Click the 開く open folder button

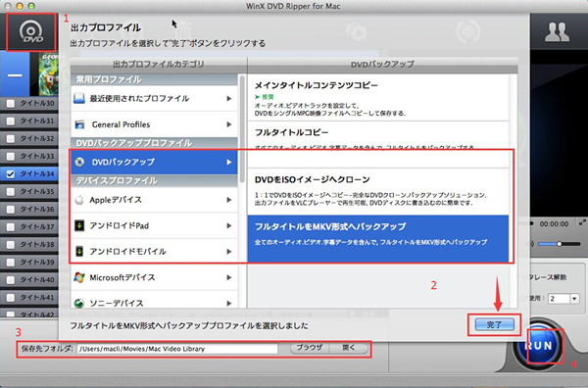[x=348, y=348]
